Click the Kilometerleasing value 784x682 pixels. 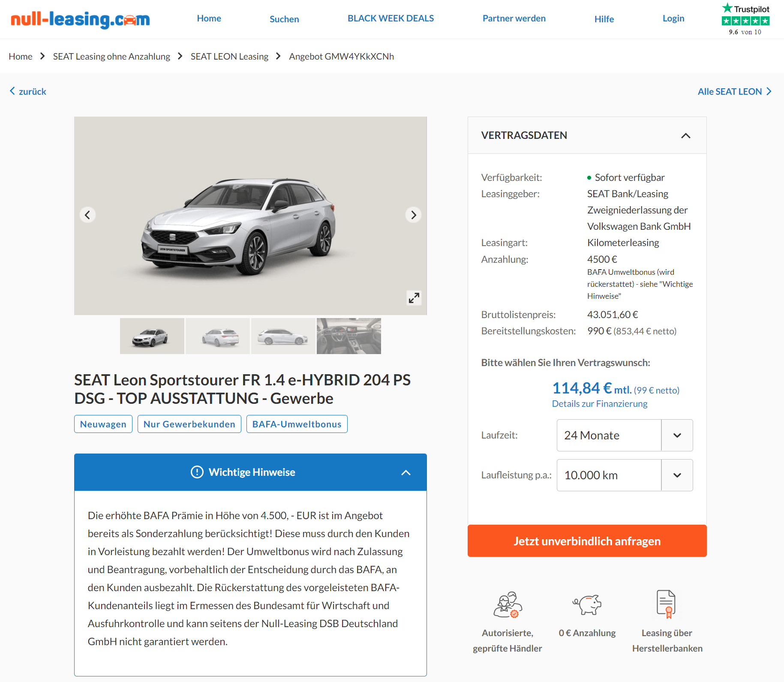pos(623,243)
